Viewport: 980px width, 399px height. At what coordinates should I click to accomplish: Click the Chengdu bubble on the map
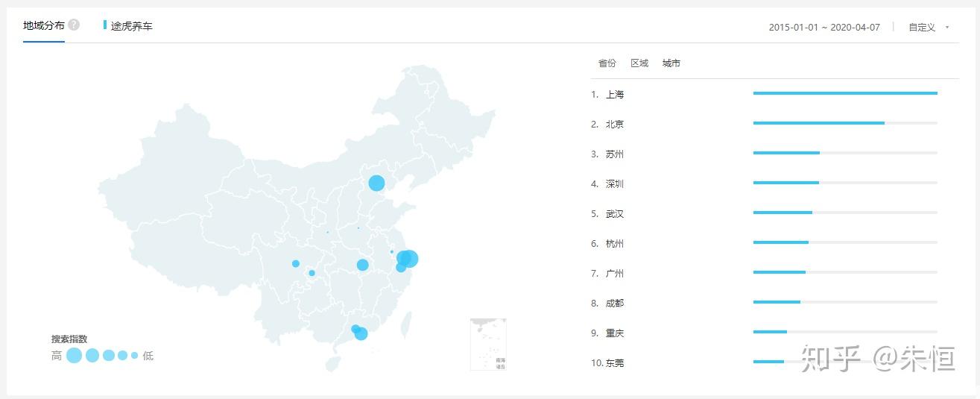click(x=296, y=263)
